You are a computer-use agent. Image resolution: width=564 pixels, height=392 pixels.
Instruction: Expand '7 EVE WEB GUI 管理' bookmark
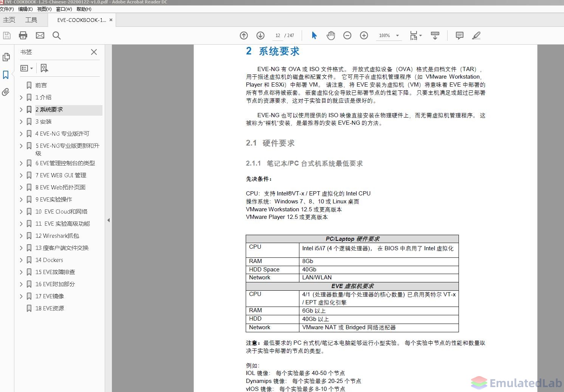[x=21, y=175]
